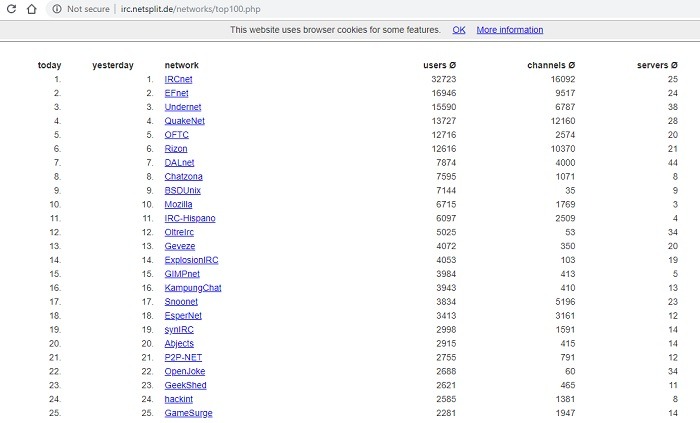Select DALnet server count 44
The height and width of the screenshot is (423, 700).
pyautogui.click(x=673, y=162)
